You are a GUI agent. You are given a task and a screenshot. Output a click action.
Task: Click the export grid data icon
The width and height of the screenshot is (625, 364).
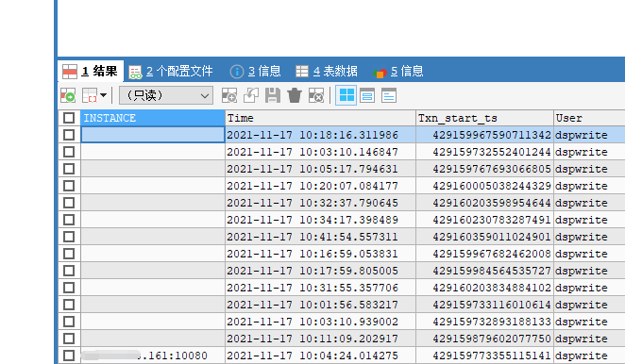pos(90,95)
